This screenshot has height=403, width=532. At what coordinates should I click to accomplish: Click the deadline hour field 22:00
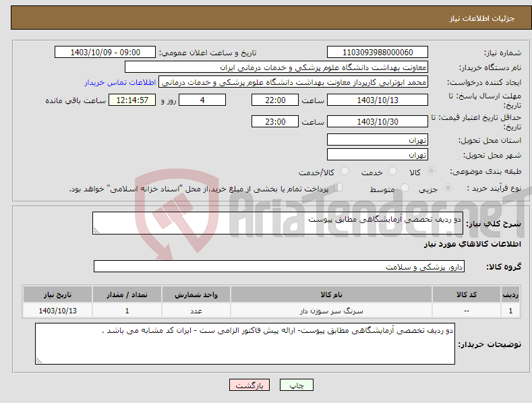tap(275, 100)
